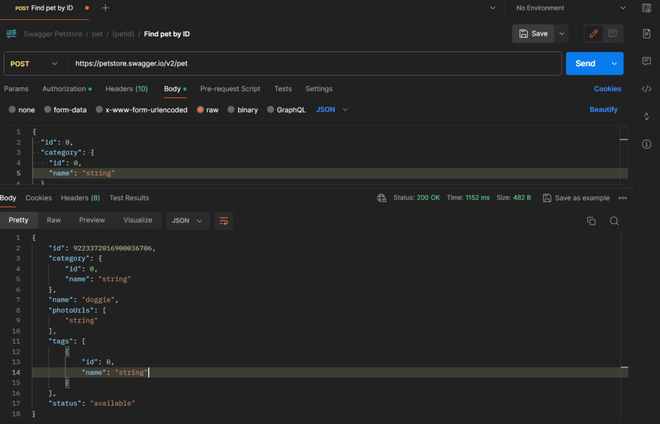Screen dimensions: 660x424
Task: Open the comments icon next to edit
Action: [x=612, y=34]
